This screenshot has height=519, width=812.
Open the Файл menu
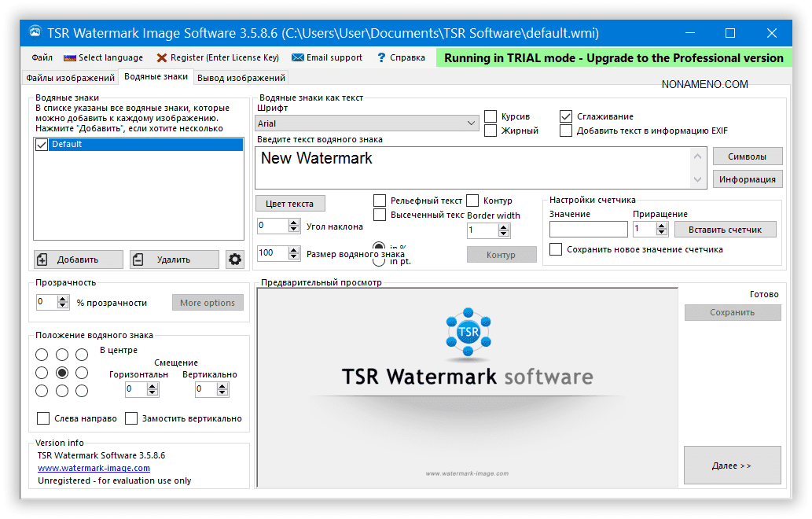[x=42, y=57]
